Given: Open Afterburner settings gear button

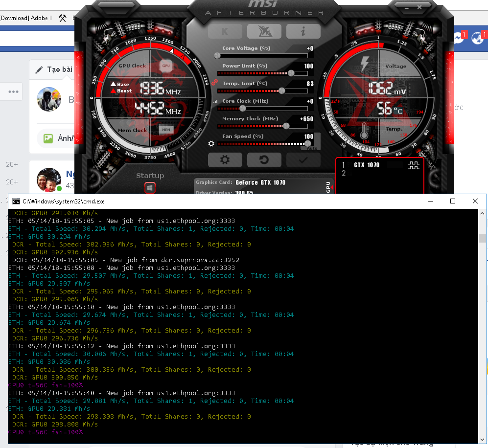Looking at the screenshot, I should pyautogui.click(x=225, y=160).
